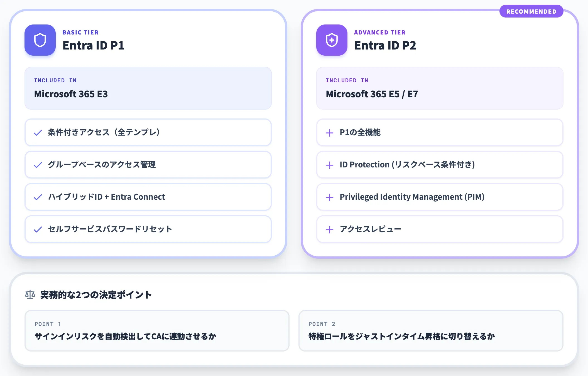Open the POINT 1 サインインリスク card
Screen dimensions: 588x376
tap(157, 331)
